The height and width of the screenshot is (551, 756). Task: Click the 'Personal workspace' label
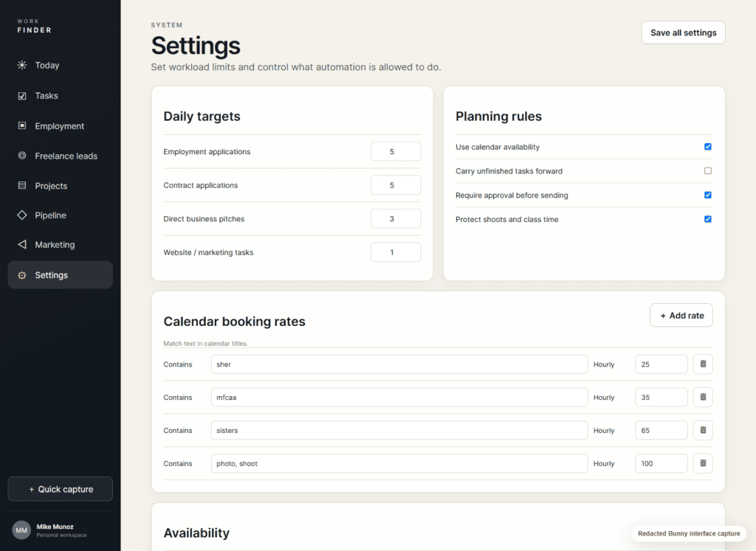(62, 535)
